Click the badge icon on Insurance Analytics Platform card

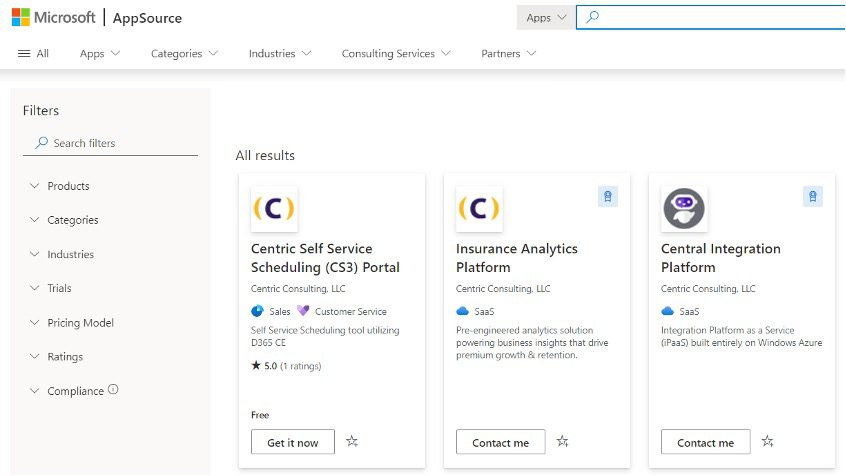click(x=607, y=196)
